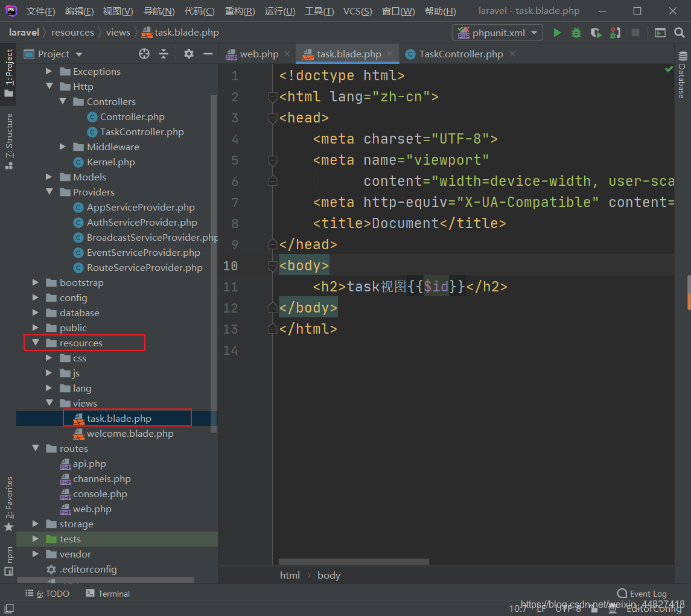Close the task.blade.php editor tab
The width and height of the screenshot is (691, 616).
click(x=390, y=54)
